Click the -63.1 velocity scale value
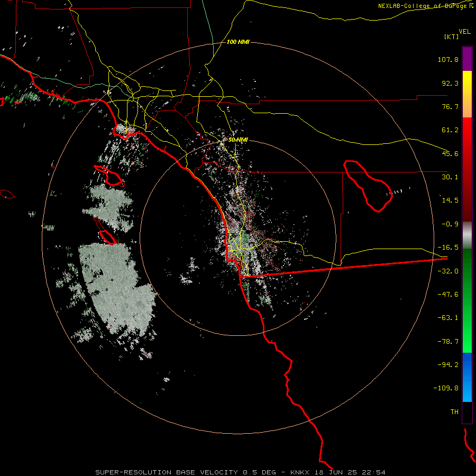 (448, 318)
